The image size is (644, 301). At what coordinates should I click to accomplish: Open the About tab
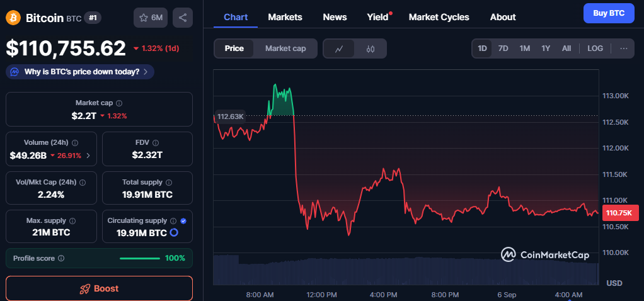pos(503,17)
